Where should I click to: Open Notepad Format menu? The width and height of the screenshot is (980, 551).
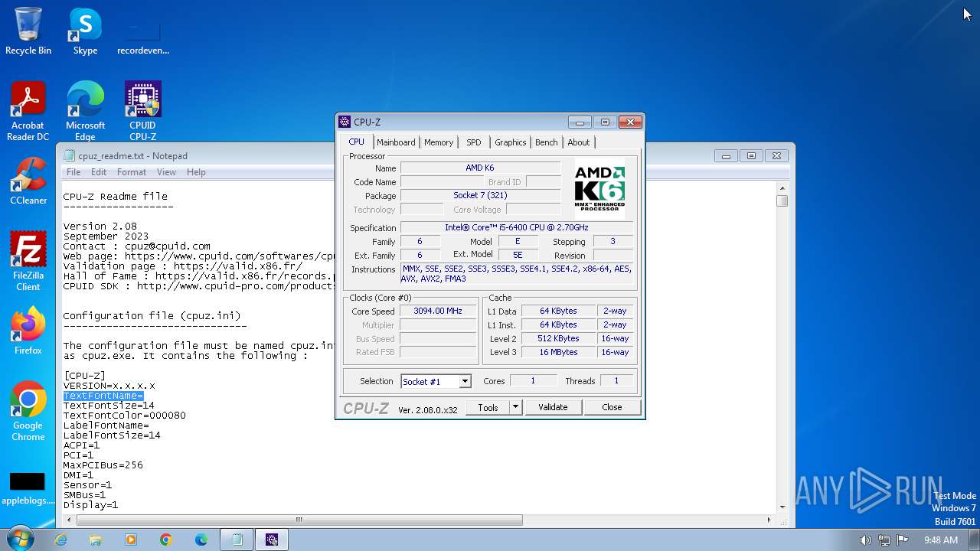(x=132, y=172)
